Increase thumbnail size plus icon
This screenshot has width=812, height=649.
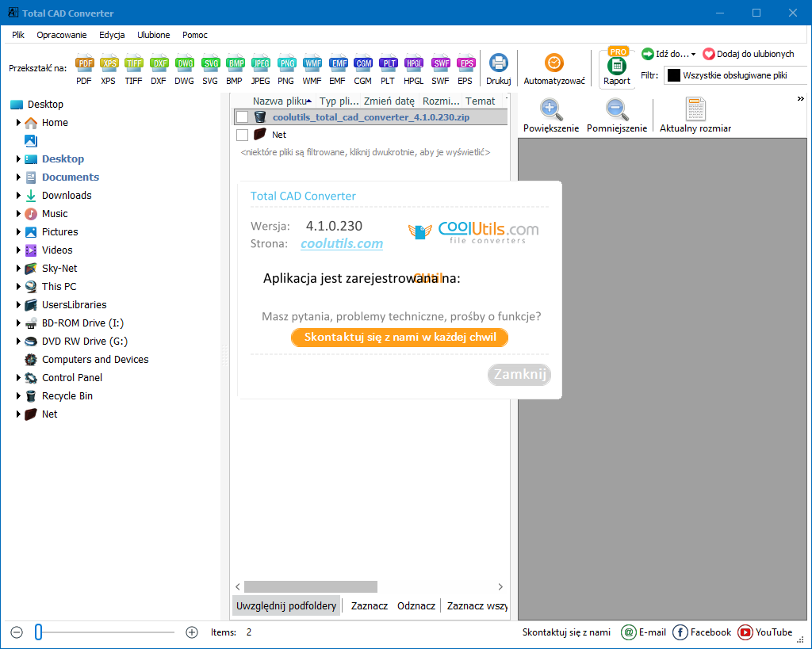[192, 632]
